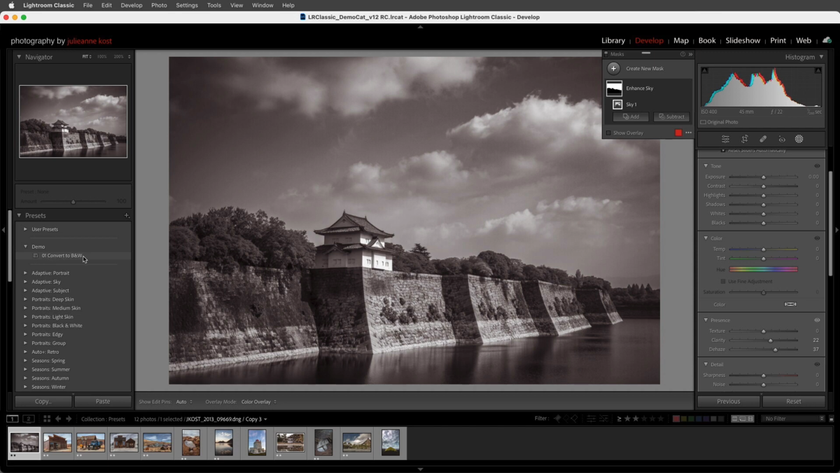This screenshot has width=840, height=473.
Task: Open the Settings menu
Action: (x=186, y=5)
